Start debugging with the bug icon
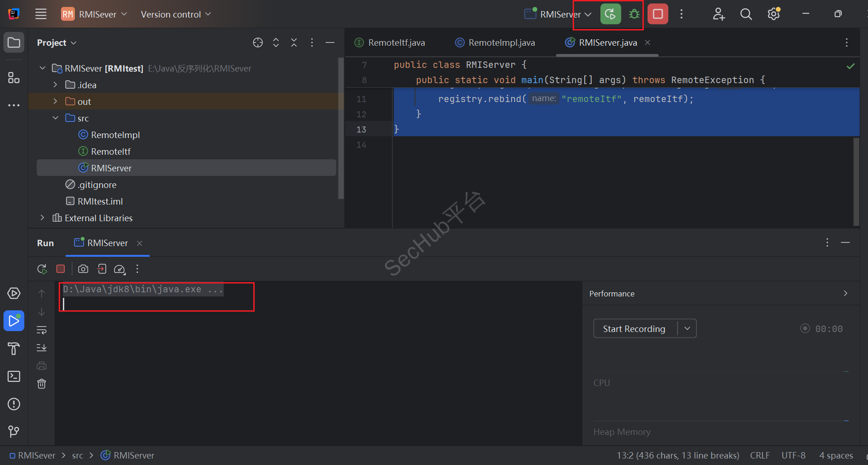This screenshot has height=465, width=868. [x=634, y=14]
